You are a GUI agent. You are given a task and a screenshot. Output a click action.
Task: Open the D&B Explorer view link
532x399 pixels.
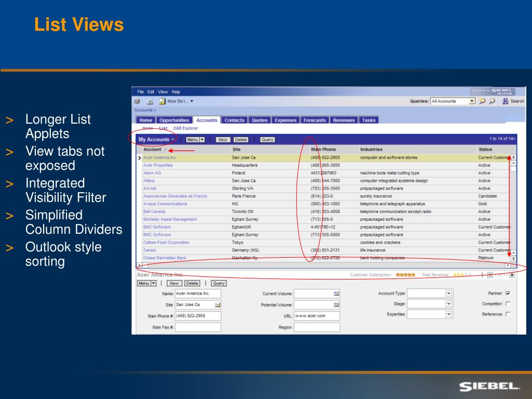[x=185, y=128]
